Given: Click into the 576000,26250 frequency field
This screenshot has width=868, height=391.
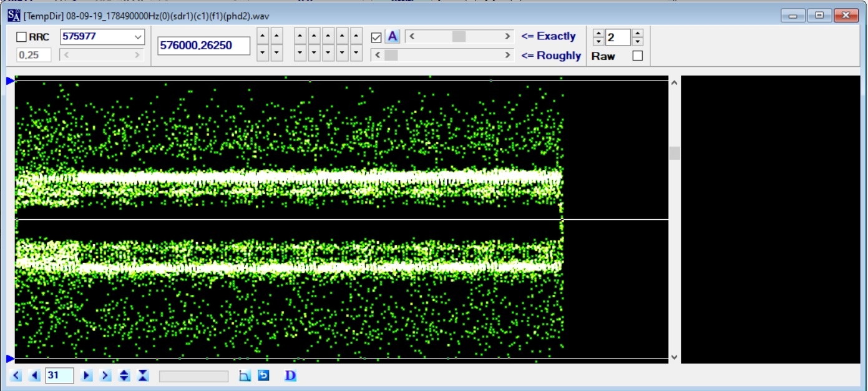Looking at the screenshot, I should pyautogui.click(x=204, y=46).
